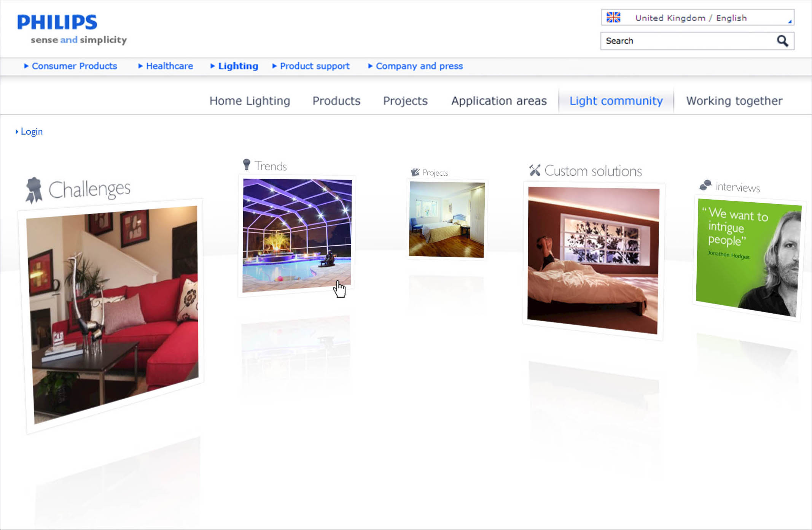Click the magnifying glass search icon

(782, 41)
